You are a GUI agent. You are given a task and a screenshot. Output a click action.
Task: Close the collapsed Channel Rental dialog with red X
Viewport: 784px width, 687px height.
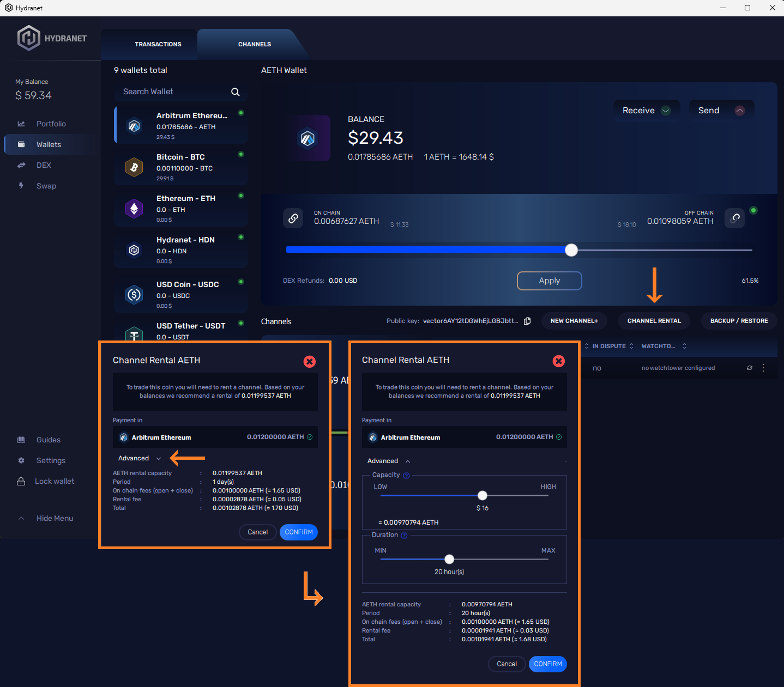tap(310, 362)
